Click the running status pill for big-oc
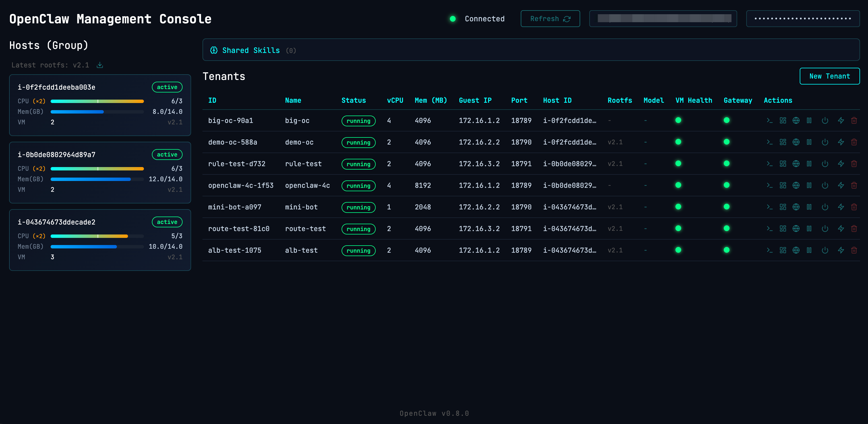The image size is (868, 424). pyautogui.click(x=358, y=121)
